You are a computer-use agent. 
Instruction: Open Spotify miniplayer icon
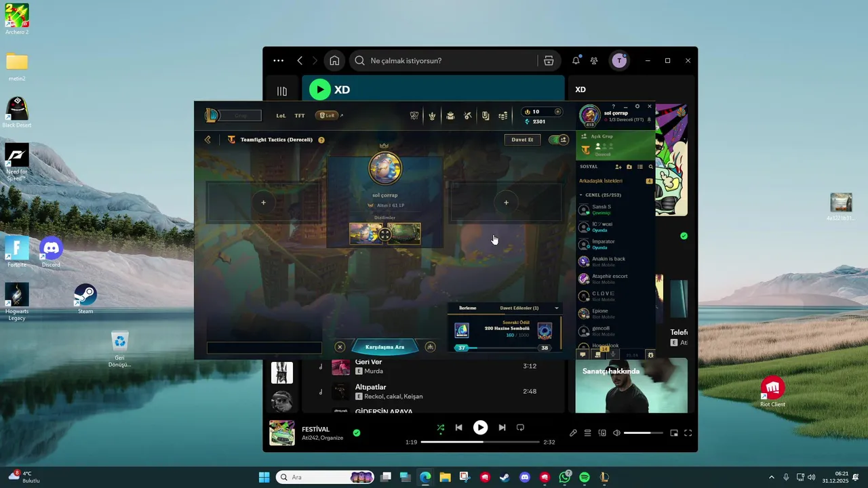(x=674, y=433)
